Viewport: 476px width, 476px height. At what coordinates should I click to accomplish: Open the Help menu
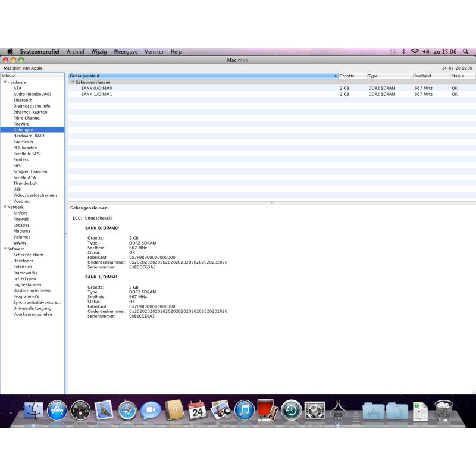point(176,51)
